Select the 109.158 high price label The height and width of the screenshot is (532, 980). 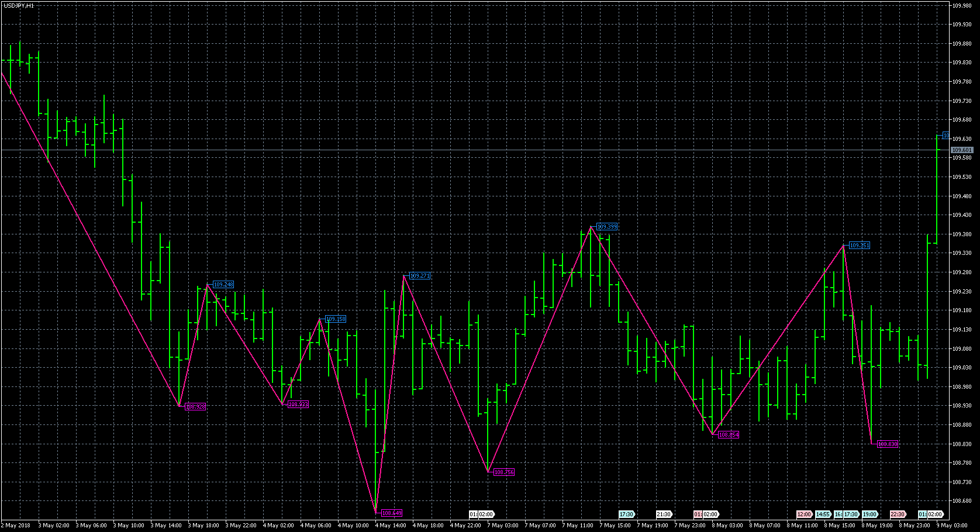click(x=335, y=319)
